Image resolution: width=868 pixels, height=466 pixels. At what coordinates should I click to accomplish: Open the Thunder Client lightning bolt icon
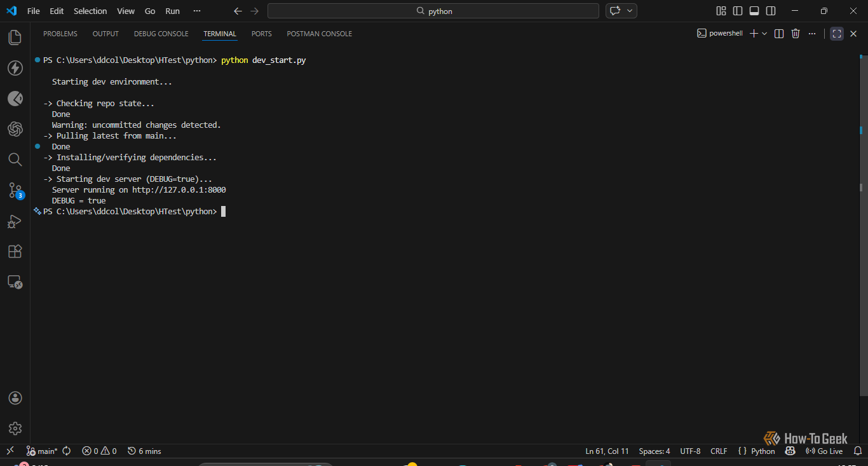(15, 68)
